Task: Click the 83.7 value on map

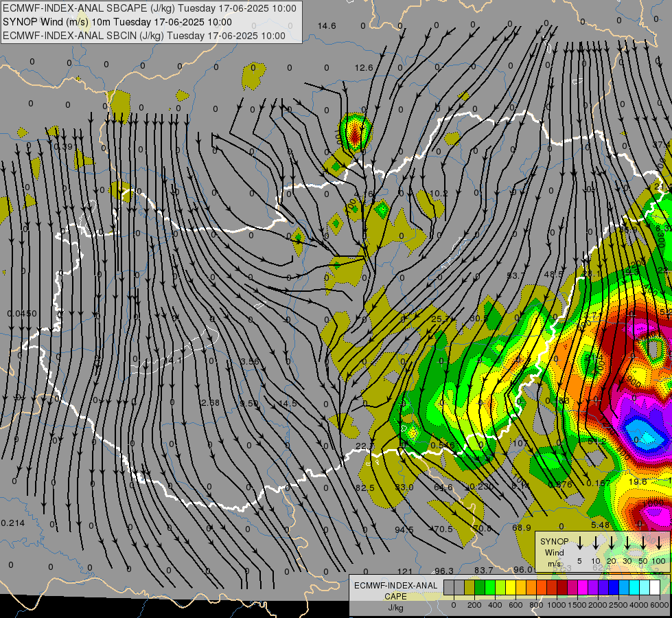Action: click(483, 570)
